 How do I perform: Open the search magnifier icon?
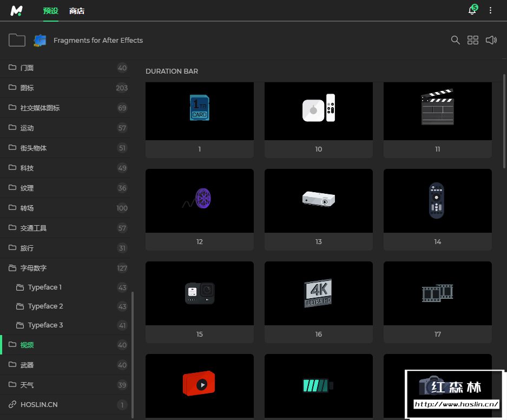[x=456, y=40]
